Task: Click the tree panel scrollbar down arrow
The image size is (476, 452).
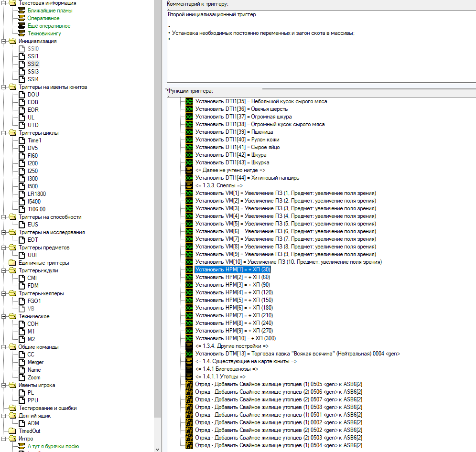Action: tap(157, 449)
